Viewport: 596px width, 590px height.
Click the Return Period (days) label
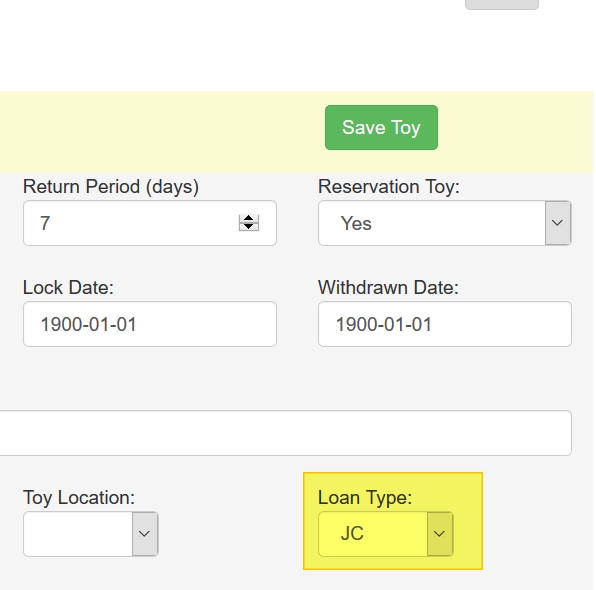pos(111,187)
